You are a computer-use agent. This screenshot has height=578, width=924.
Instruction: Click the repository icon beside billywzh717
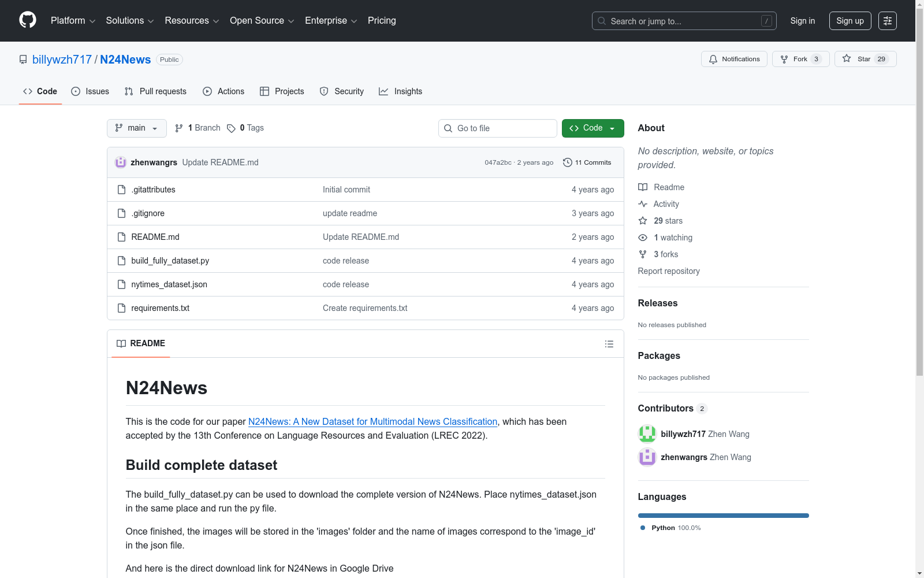coord(23,60)
